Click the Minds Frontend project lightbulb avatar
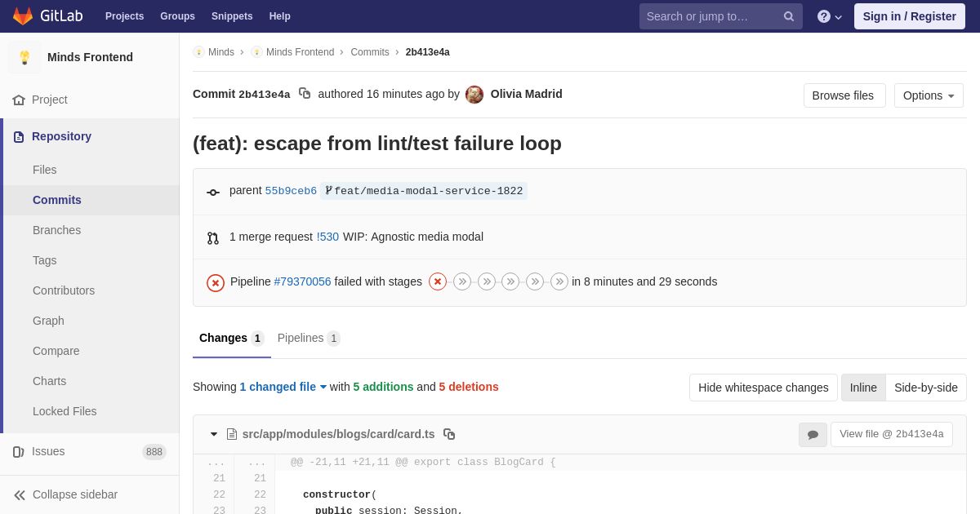This screenshot has width=980, height=514. click(24, 57)
